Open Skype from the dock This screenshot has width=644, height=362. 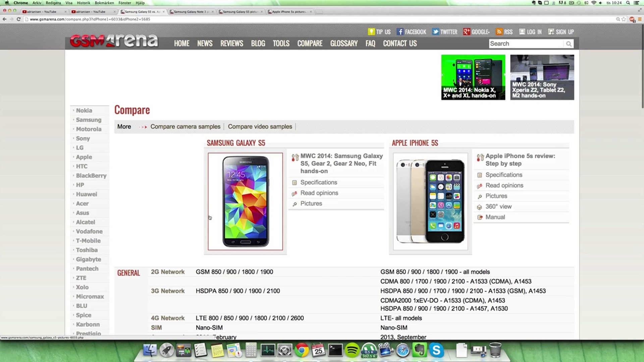436,351
